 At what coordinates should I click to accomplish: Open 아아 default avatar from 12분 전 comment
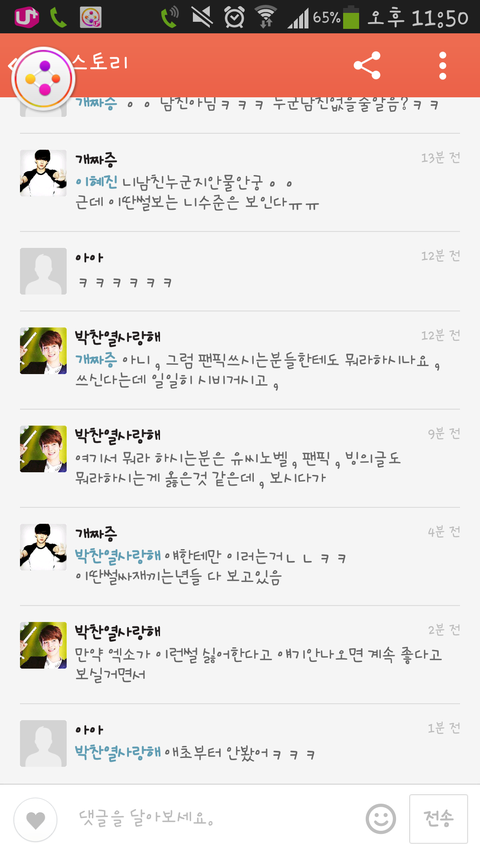tap(44, 271)
